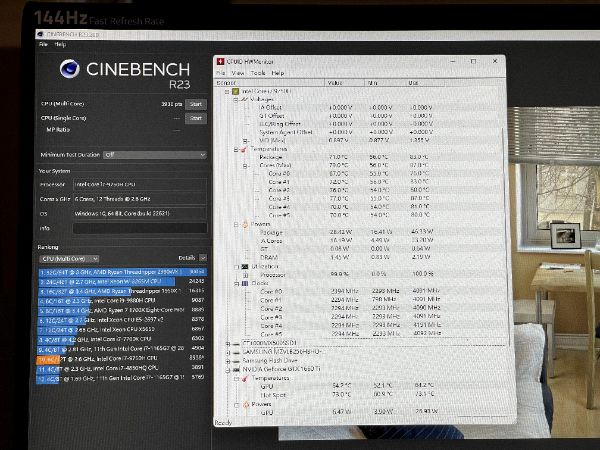This screenshot has height=450, width=600.
Task: Click the Processor name field in Cinebench
Action: point(140,184)
